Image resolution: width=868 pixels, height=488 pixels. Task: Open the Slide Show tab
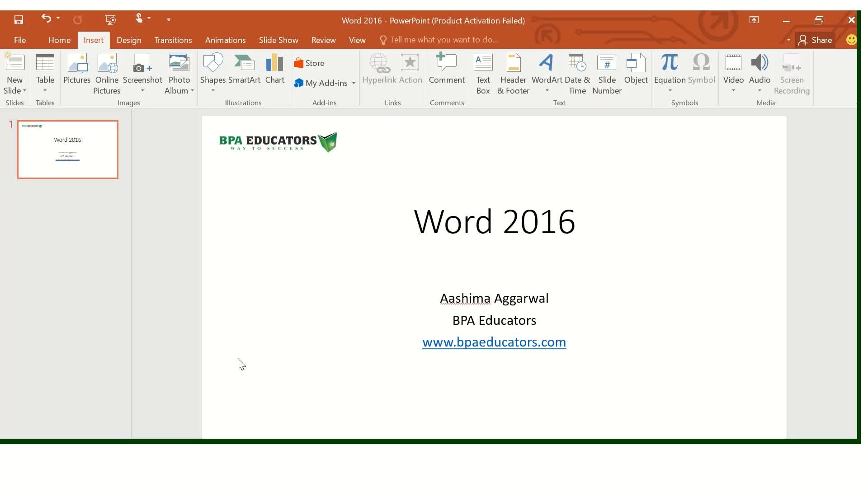pos(278,40)
